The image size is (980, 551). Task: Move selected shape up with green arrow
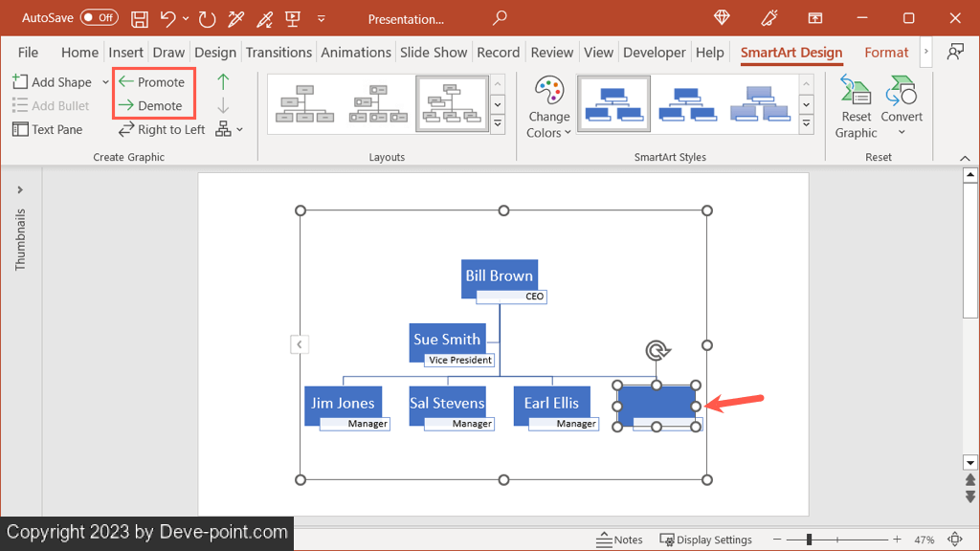point(223,82)
